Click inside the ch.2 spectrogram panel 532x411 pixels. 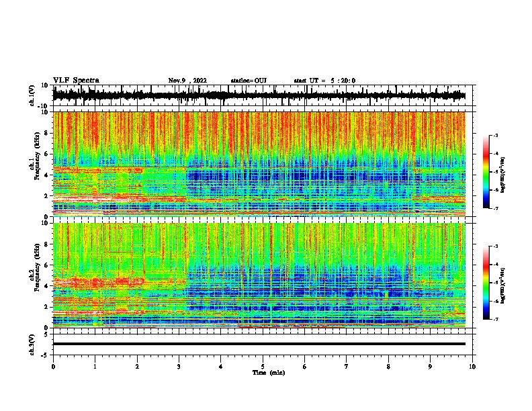coord(259,275)
